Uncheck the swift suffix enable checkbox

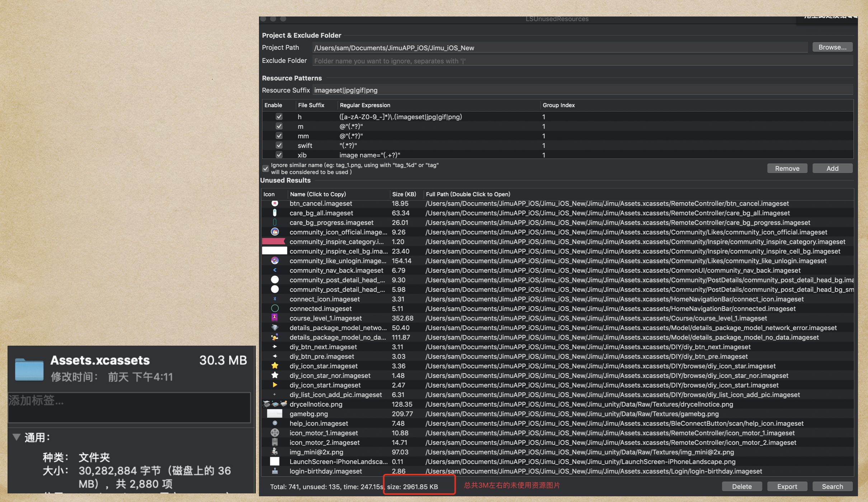coord(279,145)
